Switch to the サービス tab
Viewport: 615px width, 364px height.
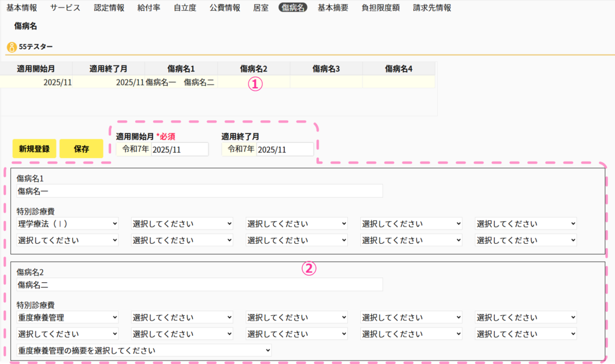point(65,8)
